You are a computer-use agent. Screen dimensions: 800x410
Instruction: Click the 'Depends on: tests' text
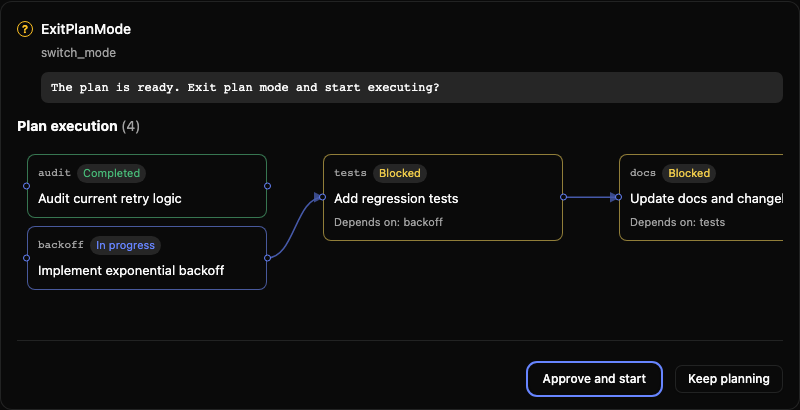tap(678, 222)
